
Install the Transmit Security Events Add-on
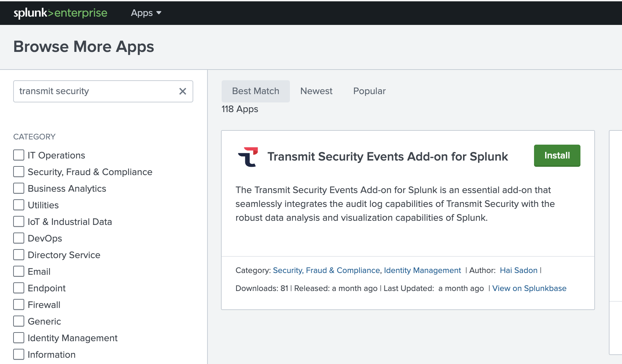[557, 156]
